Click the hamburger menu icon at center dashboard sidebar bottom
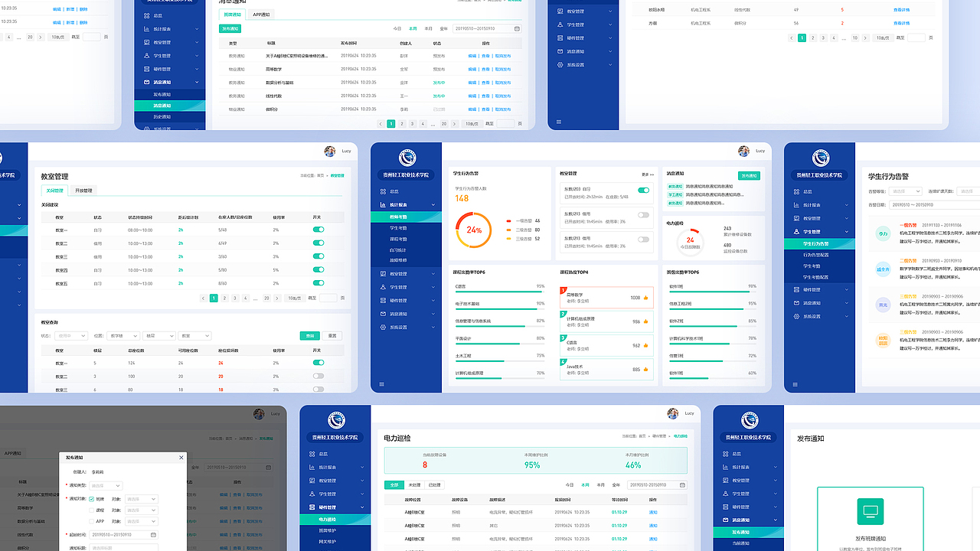The image size is (980, 551). coord(383,384)
